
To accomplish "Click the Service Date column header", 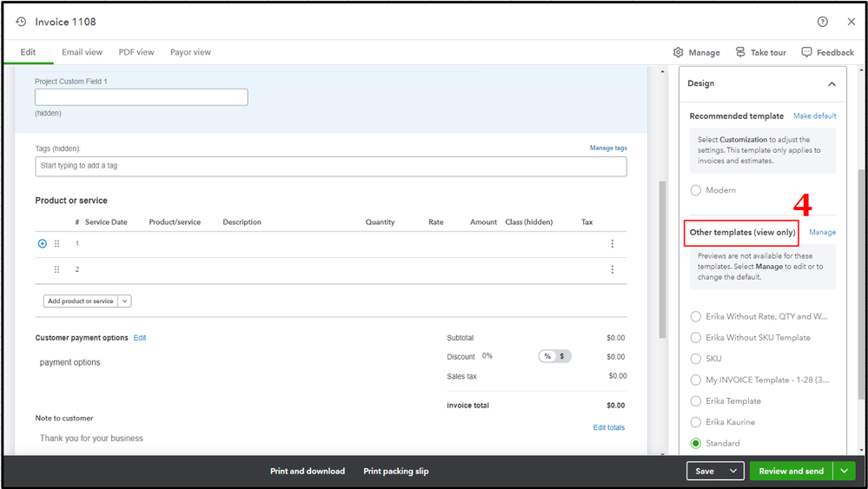I will [106, 221].
